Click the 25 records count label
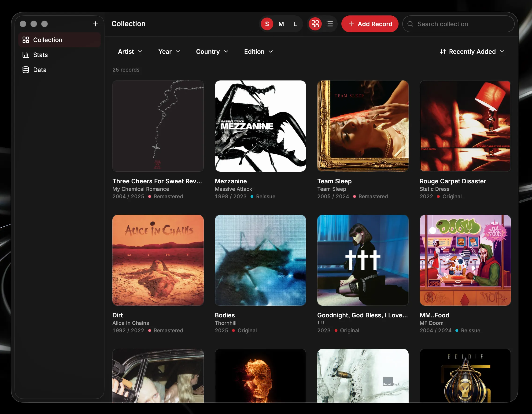Viewport: 532px width, 414px height. click(x=126, y=70)
